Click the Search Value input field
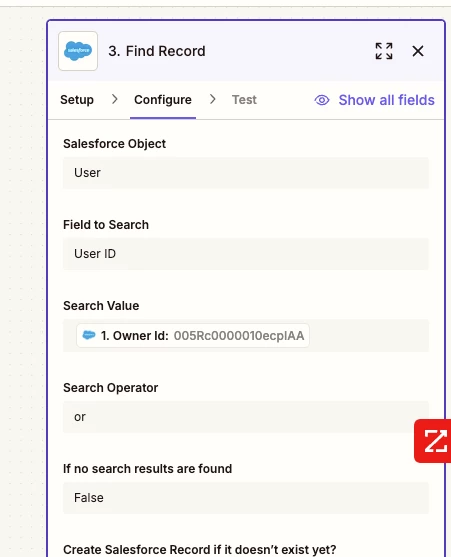This screenshot has width=451, height=557. (x=246, y=336)
